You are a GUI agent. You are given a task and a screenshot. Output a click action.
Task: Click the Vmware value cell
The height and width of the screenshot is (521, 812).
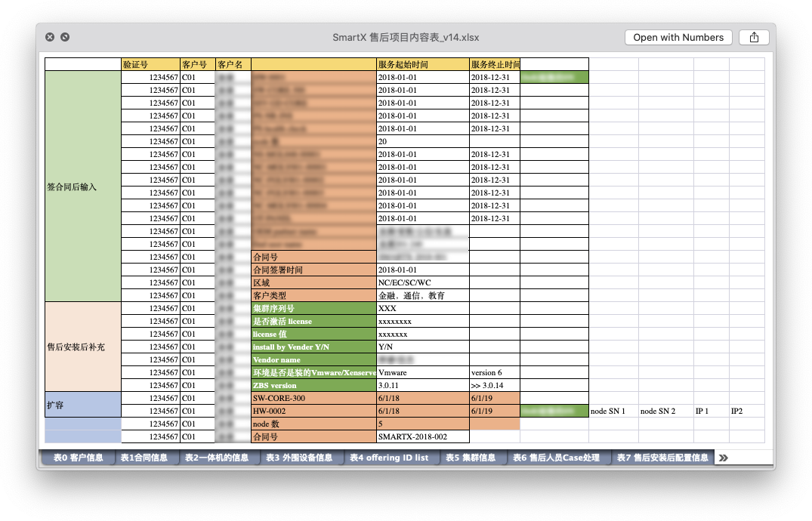[x=423, y=372]
